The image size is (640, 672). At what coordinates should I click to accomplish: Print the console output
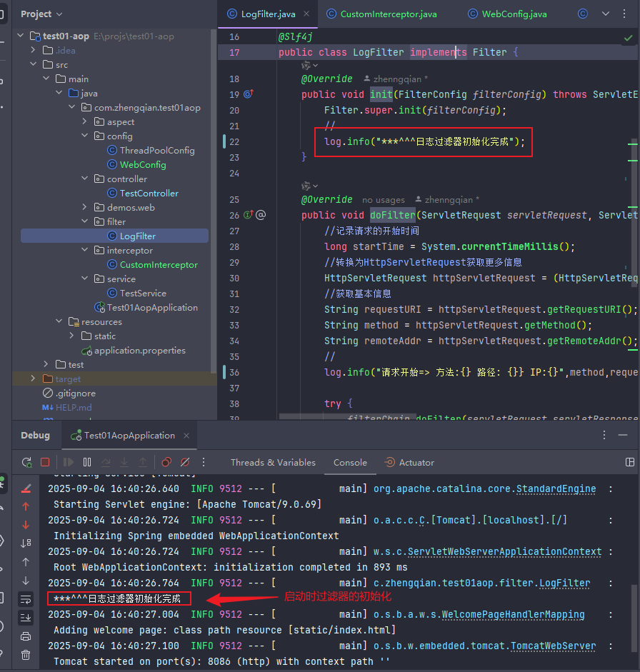(26, 636)
